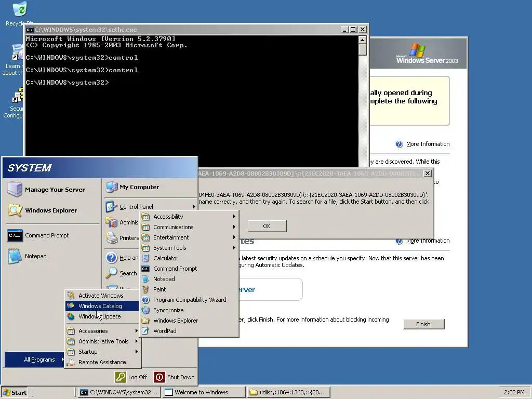Switch to Welcome to Windows taskbar button
This screenshot has height=399, width=532.
pos(204,393)
